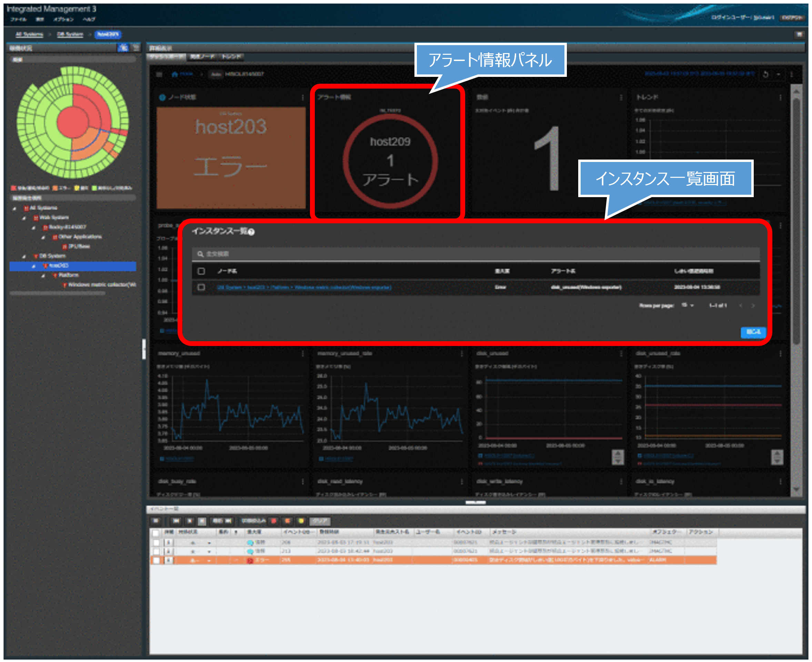Click the dashboard refresh icon

pos(765,74)
